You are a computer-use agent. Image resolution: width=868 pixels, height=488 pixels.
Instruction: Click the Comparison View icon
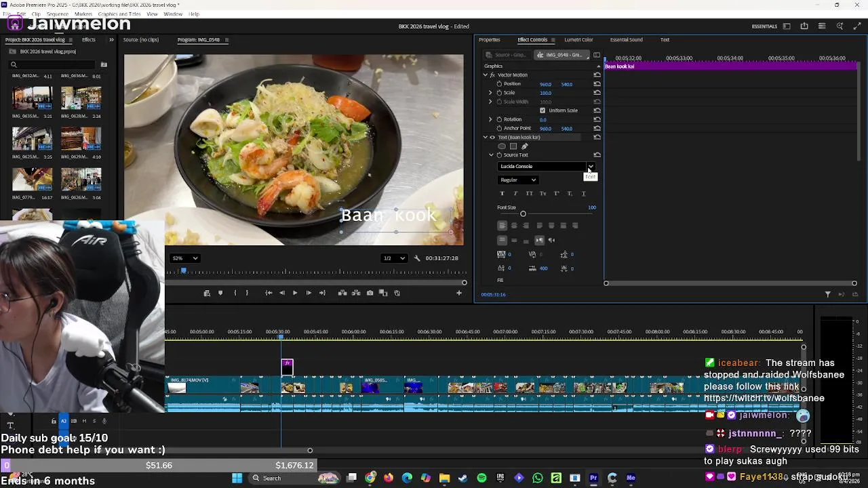click(x=383, y=293)
